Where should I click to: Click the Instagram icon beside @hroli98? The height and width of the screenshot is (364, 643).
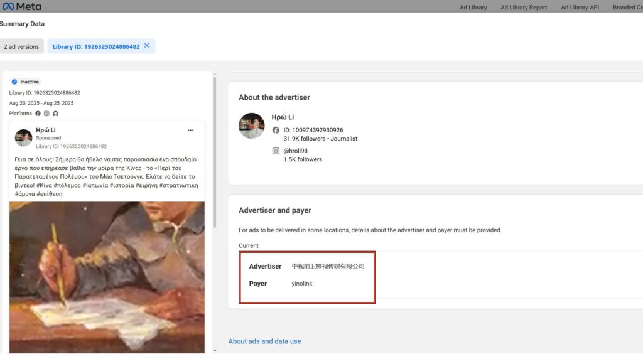tap(276, 151)
